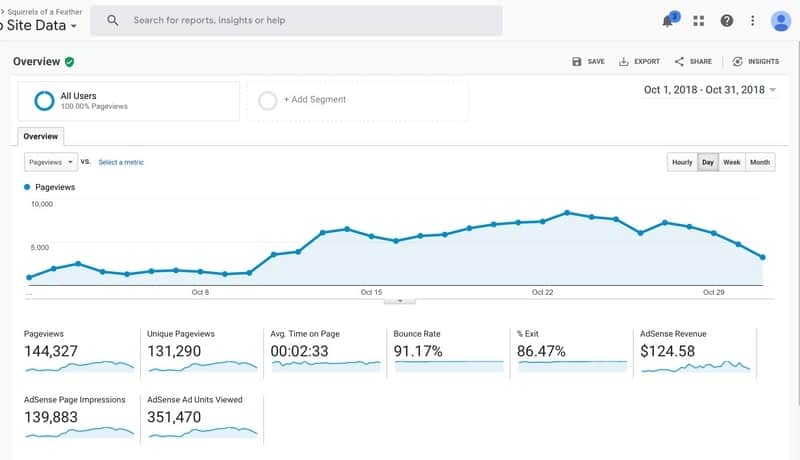Select the Overview tab
Screen dimensions: 800x460
coord(41,137)
